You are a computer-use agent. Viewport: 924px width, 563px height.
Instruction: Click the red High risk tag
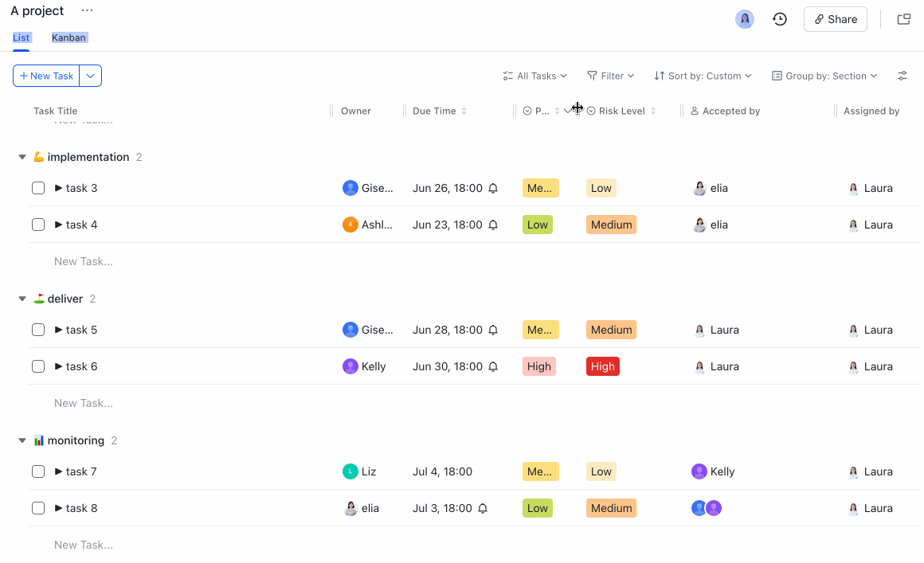coord(603,367)
